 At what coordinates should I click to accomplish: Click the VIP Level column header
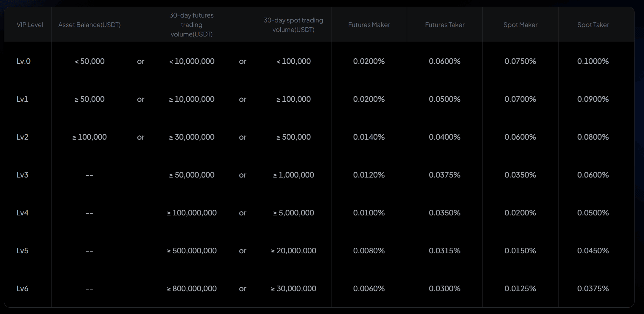pyautogui.click(x=30, y=25)
